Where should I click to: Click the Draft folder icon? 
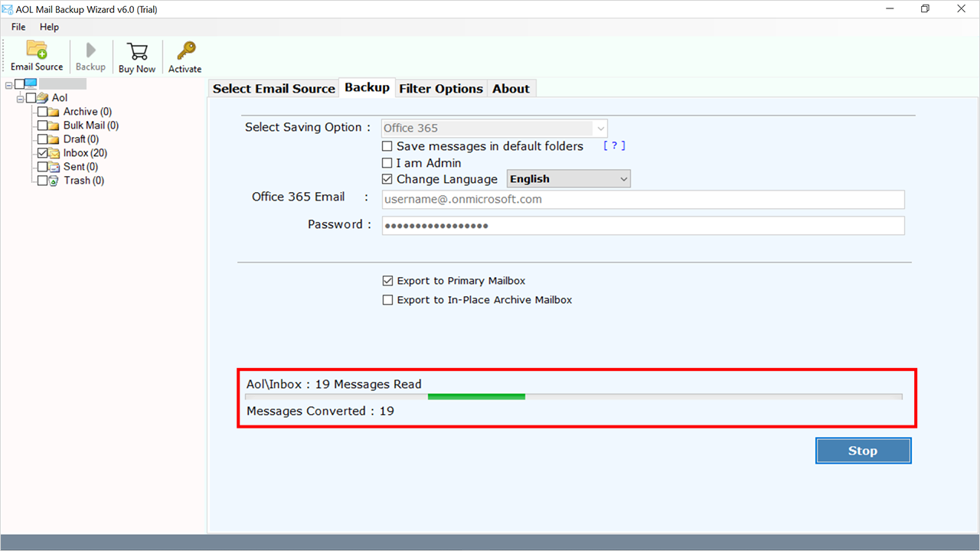(54, 139)
